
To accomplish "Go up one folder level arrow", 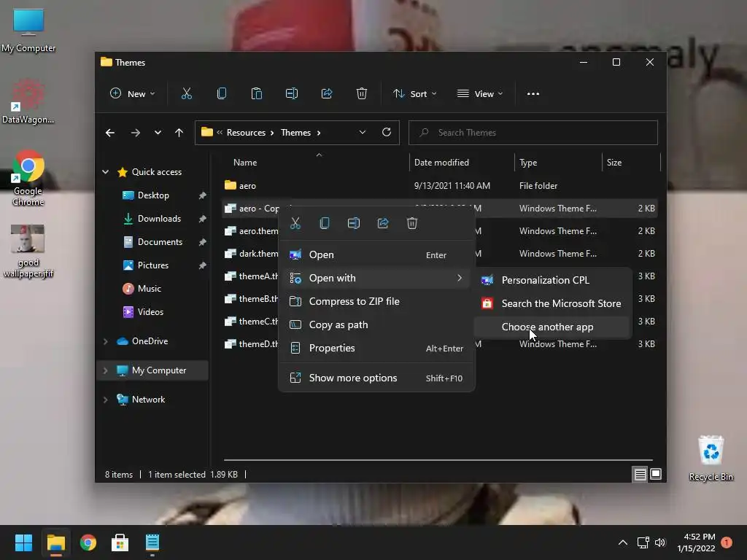I will (x=179, y=133).
